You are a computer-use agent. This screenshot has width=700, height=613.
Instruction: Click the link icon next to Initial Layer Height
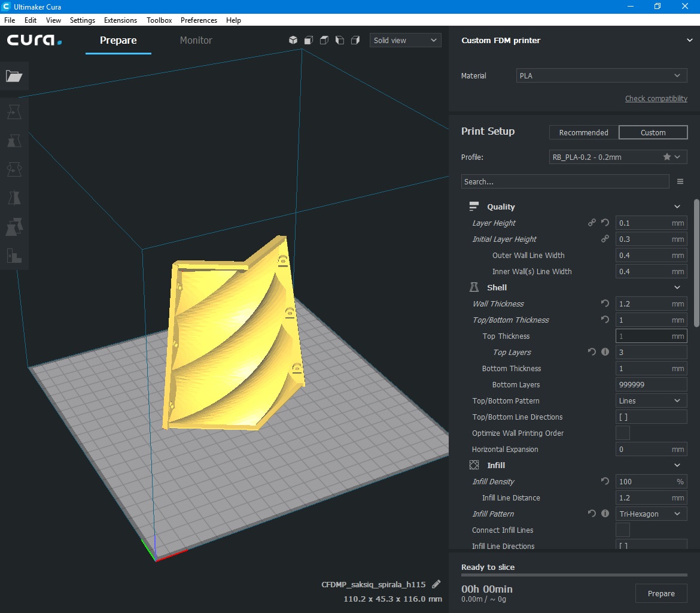[x=605, y=239]
